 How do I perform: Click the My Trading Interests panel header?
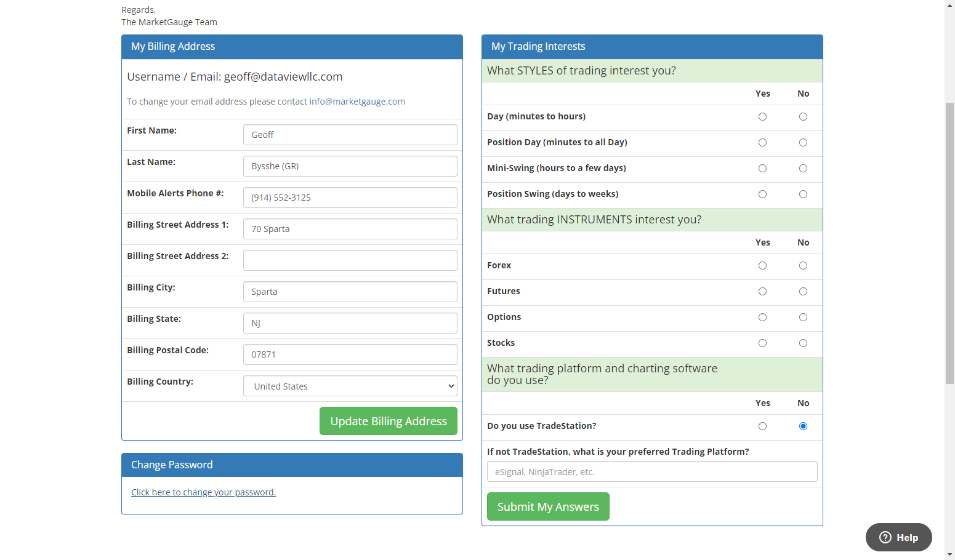[652, 47]
